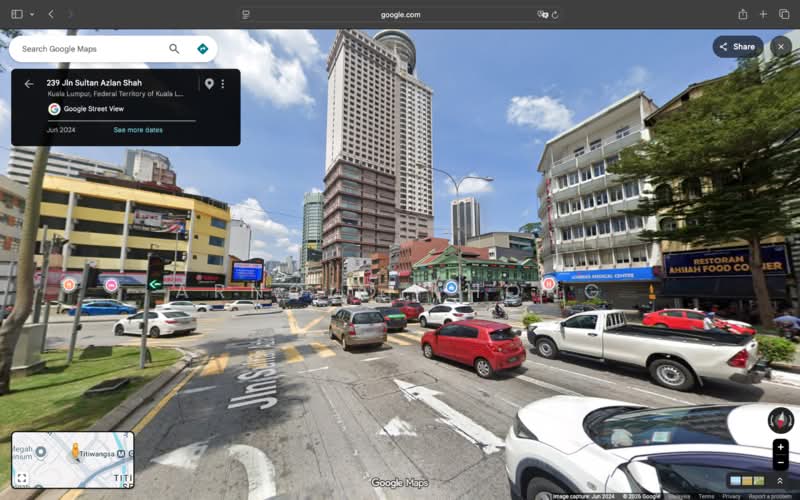
Task: Click Report a problem link
Action: [x=771, y=496]
